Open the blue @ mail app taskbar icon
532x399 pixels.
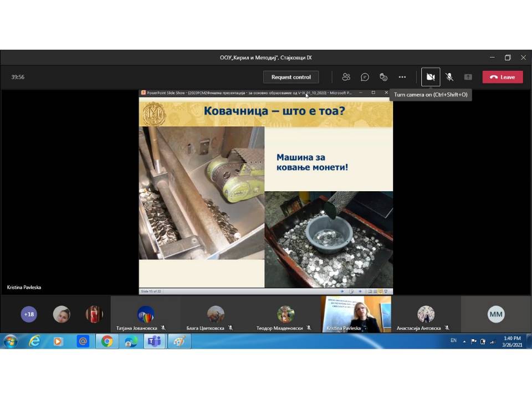[x=83, y=341]
